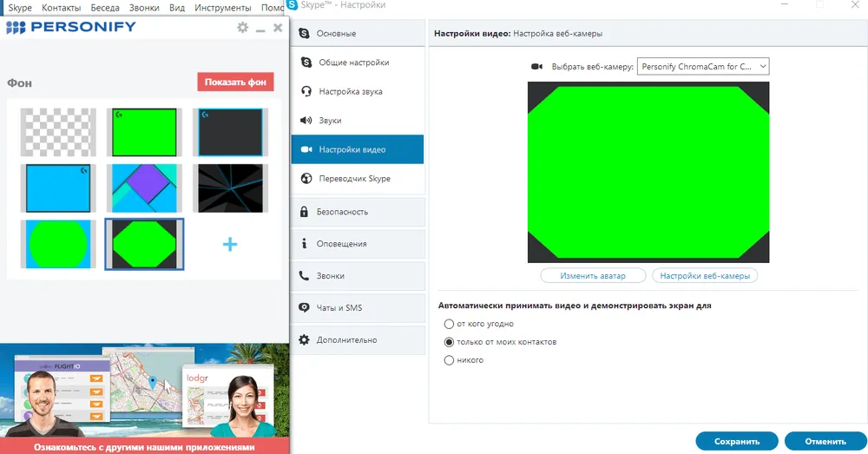
Task: Open the Звонки menu in menu bar
Action: (143, 8)
